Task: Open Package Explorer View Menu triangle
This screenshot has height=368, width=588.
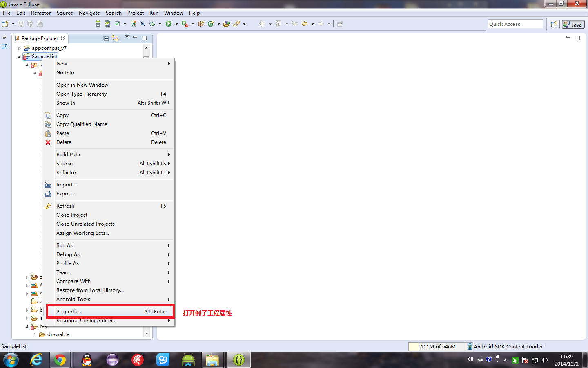Action: (127, 37)
